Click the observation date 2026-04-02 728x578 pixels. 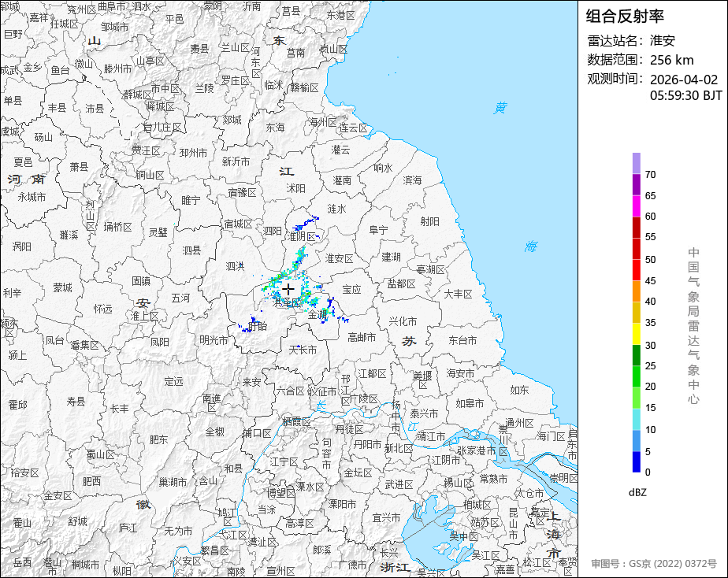(683, 80)
